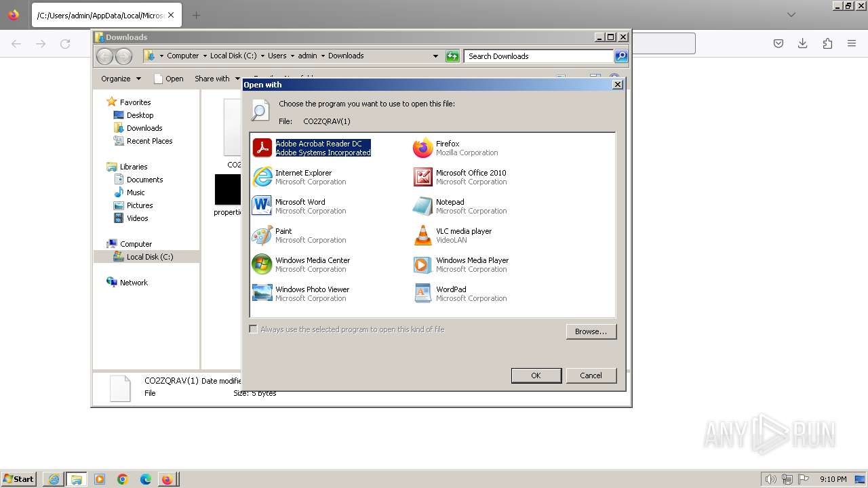Viewport: 868px width, 488px height.
Task: Open the Share with dropdown
Action: [217, 79]
